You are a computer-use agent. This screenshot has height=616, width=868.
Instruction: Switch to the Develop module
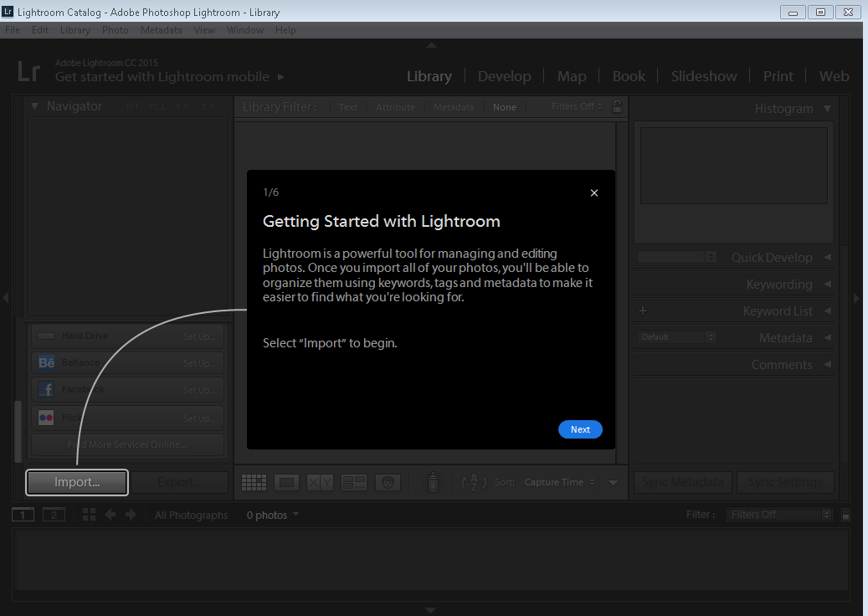[504, 76]
